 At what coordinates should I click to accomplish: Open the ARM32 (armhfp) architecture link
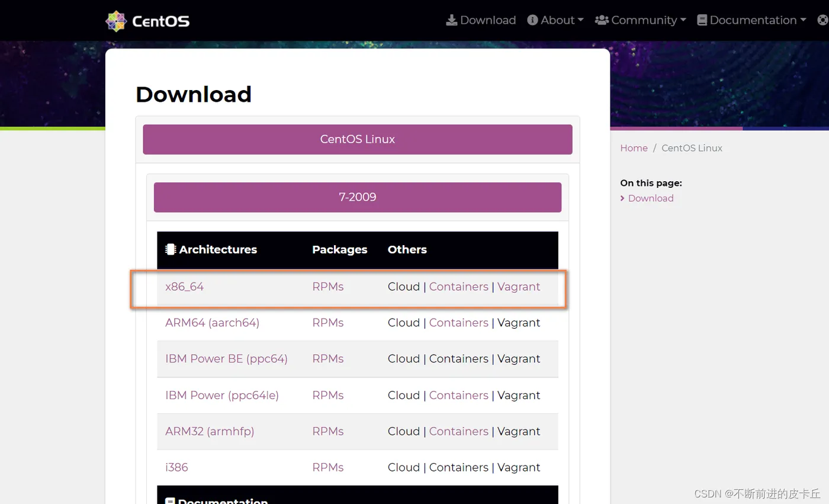210,431
